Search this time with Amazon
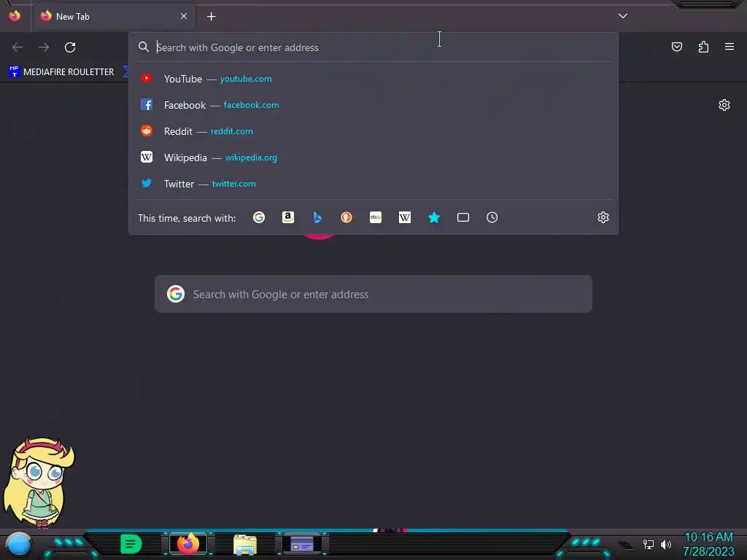 pos(288,217)
